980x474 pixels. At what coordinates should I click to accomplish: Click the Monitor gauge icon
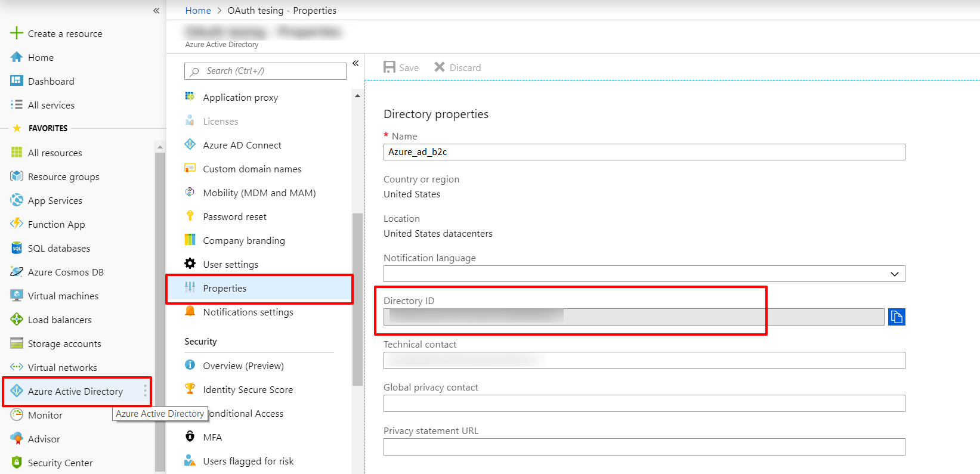click(x=17, y=415)
